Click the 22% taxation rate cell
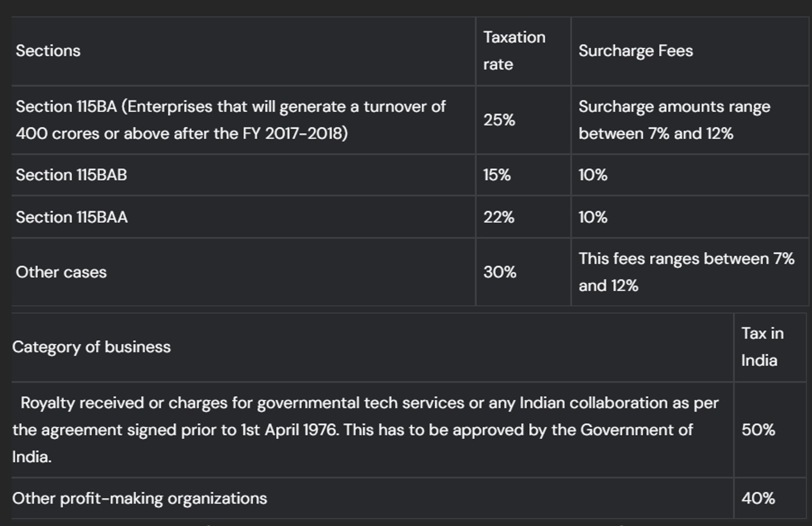The height and width of the screenshot is (526, 812). [499, 217]
